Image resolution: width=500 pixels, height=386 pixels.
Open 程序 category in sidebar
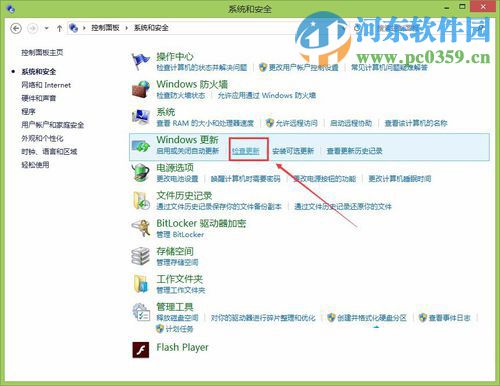click(x=28, y=112)
